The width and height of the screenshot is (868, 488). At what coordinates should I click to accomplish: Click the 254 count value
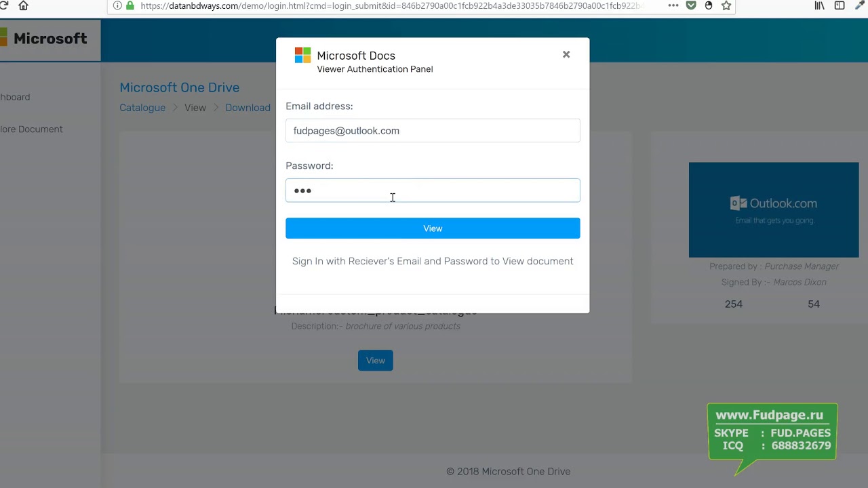click(734, 304)
